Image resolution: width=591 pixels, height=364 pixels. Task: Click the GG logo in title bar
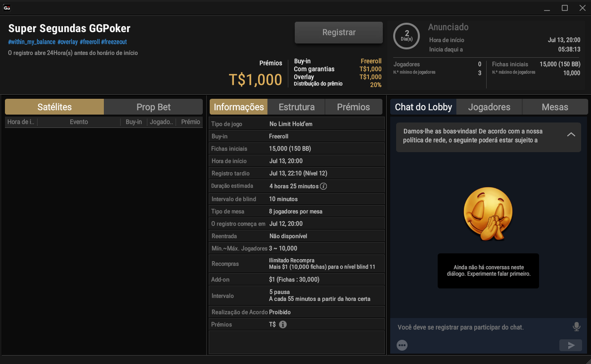(7, 7)
